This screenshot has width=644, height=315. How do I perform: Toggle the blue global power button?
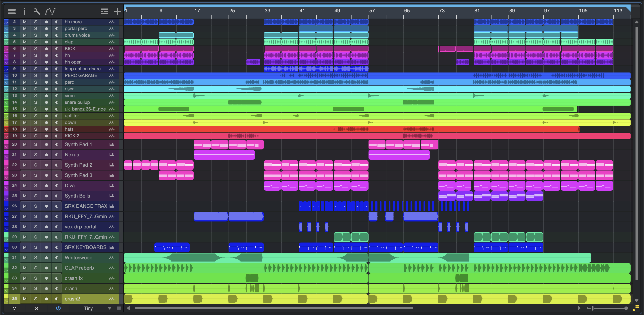(58, 308)
